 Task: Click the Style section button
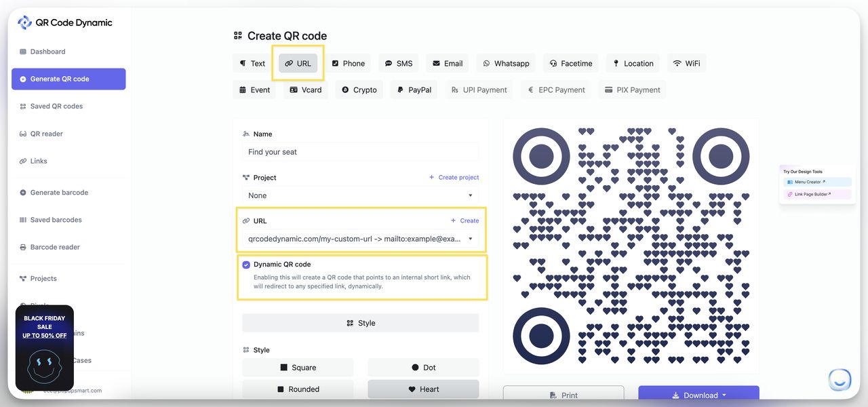[360, 323]
